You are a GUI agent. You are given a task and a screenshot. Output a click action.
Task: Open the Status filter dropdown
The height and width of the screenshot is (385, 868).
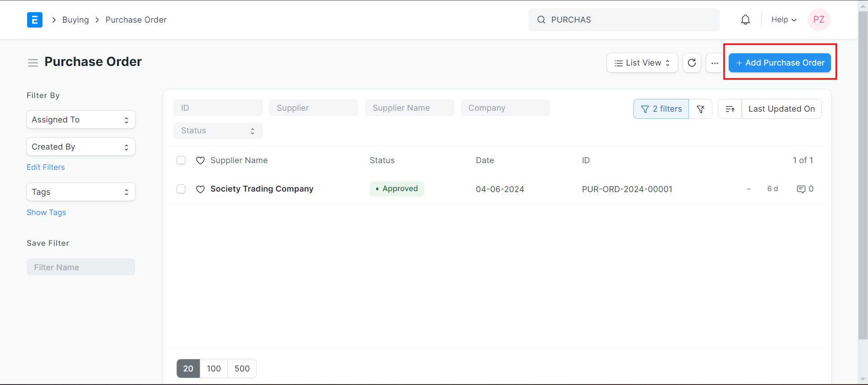[x=218, y=131]
